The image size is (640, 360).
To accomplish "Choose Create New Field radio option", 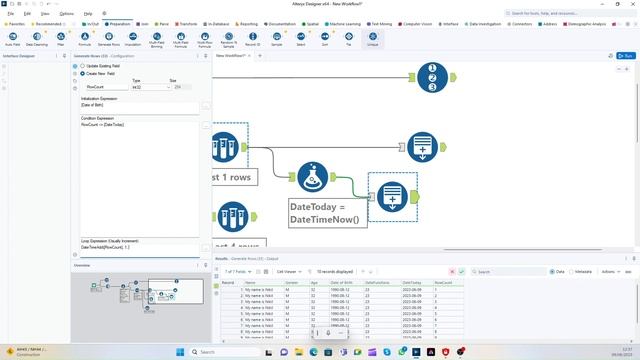I will [82, 73].
